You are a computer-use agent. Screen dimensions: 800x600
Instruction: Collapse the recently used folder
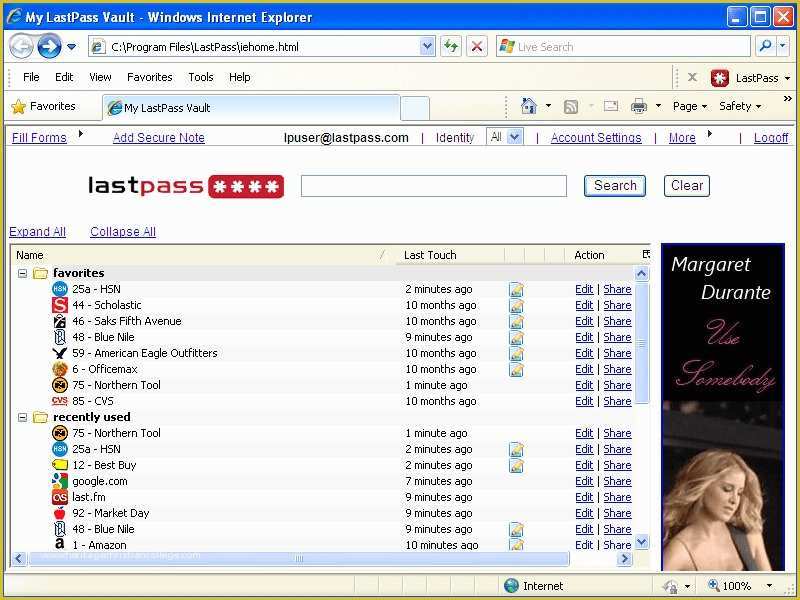pyautogui.click(x=22, y=417)
